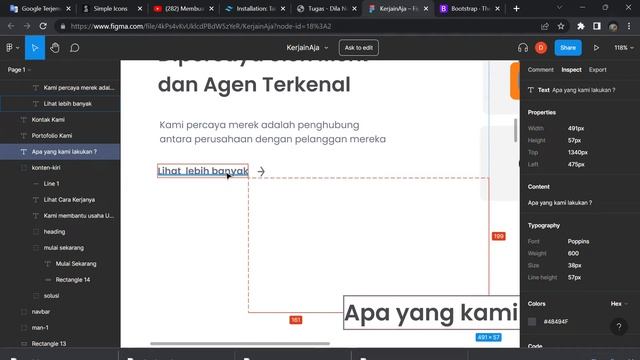Screen dimensions: 640x360
Task: Switch to the Google Terjemahan browser tab
Action: coord(39,9)
